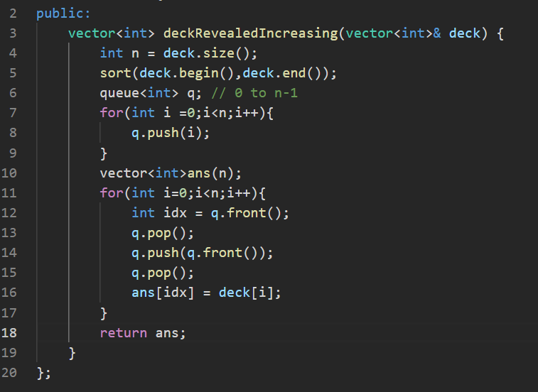This screenshot has height=392, width=538.
Task: Click 'q.push(q.front());' on line 14
Action: coord(203,253)
